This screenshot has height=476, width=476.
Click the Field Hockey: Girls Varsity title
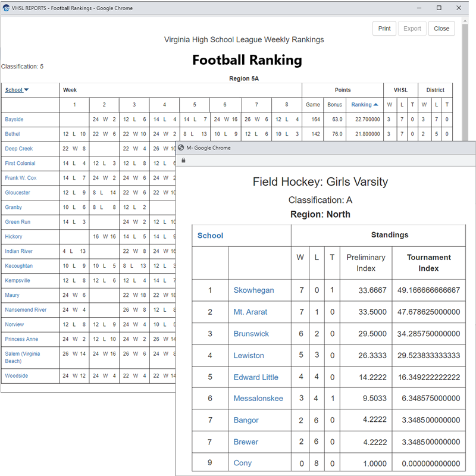(x=320, y=182)
